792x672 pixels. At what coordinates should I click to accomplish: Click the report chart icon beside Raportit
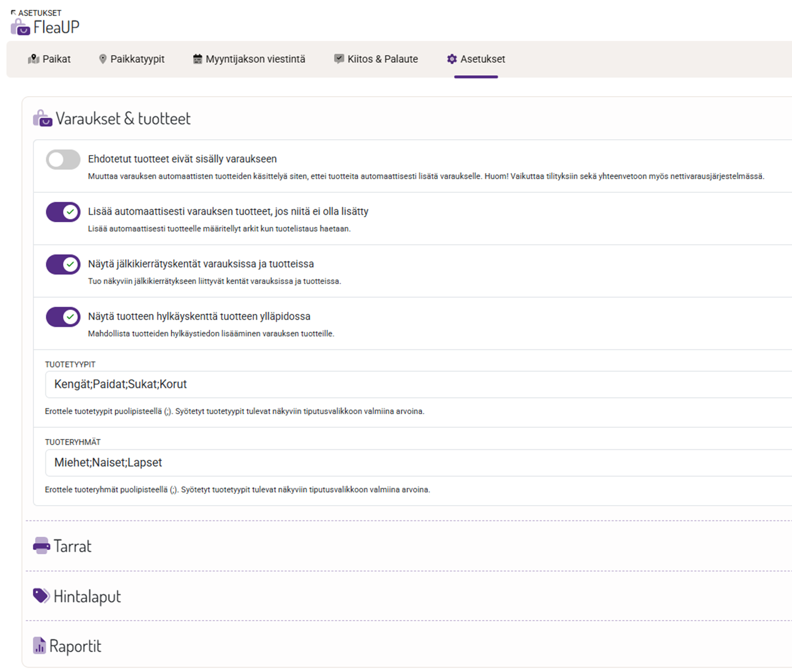40,645
